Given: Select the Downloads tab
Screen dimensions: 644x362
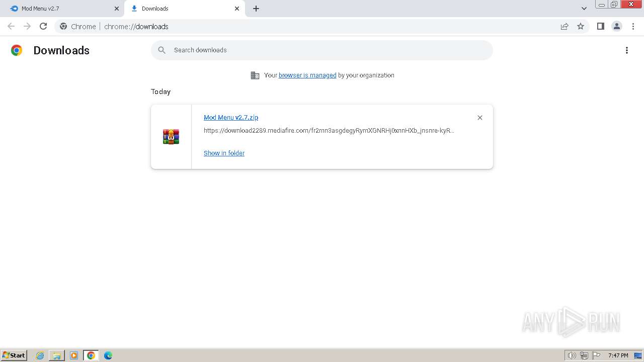Looking at the screenshot, I should [184, 9].
